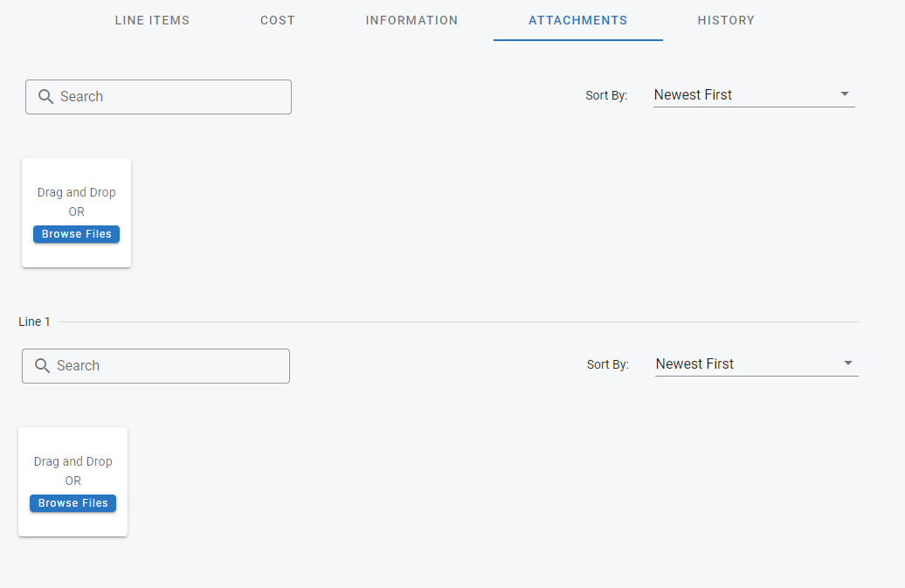Open the top Newest First sort dropdown
This screenshot has width=905, height=588.
743,95
